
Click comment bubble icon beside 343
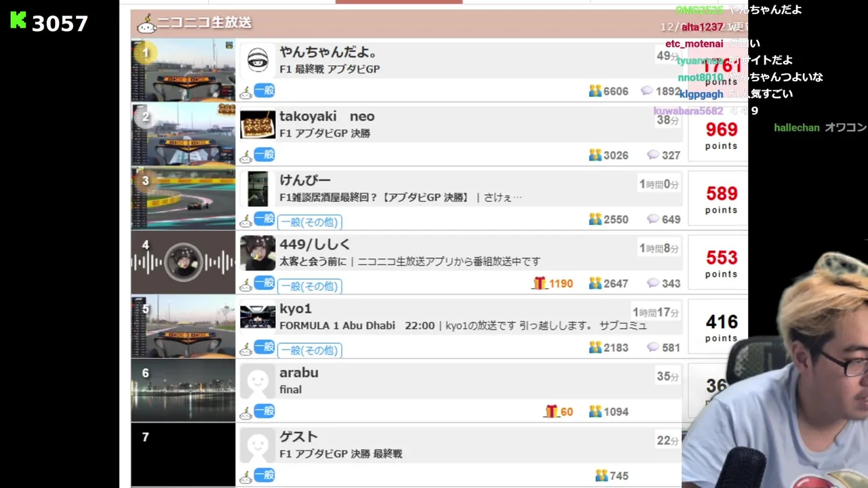[653, 283]
